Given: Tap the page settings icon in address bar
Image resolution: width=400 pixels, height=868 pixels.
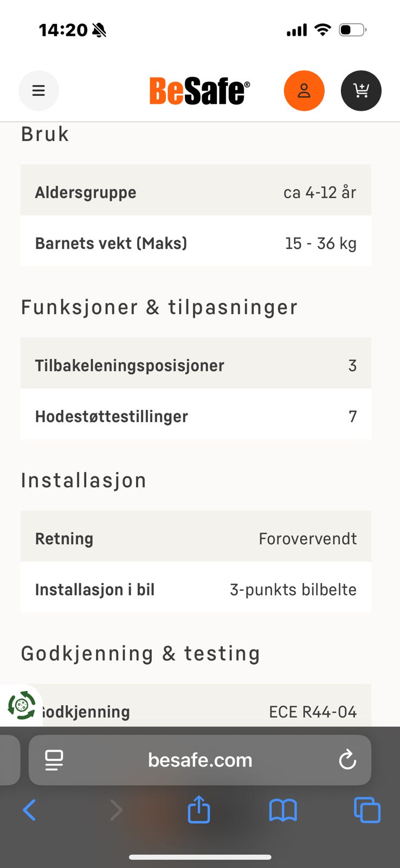Looking at the screenshot, I should [54, 760].
